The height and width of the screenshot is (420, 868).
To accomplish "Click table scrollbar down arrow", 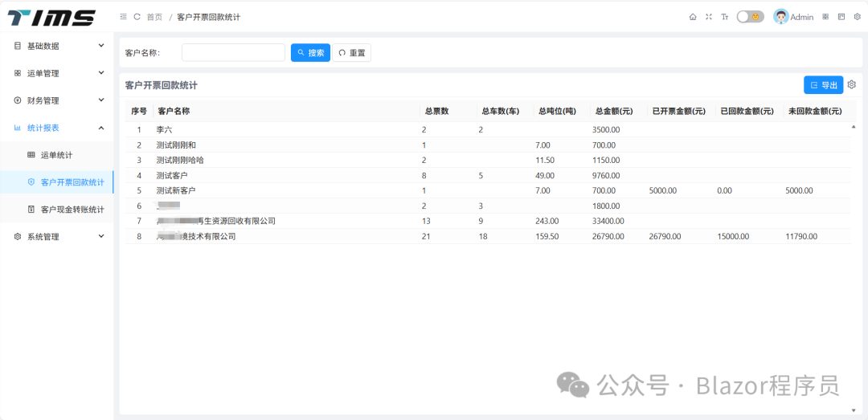I will tap(853, 410).
